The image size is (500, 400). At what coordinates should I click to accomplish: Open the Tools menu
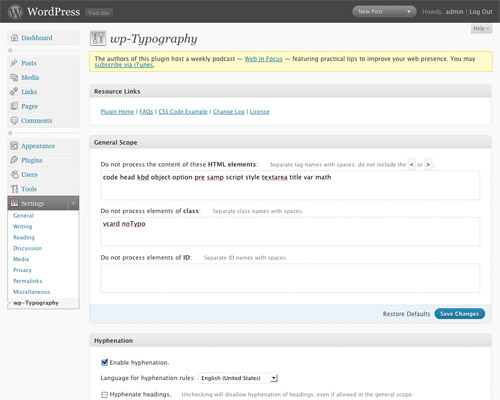coord(29,189)
